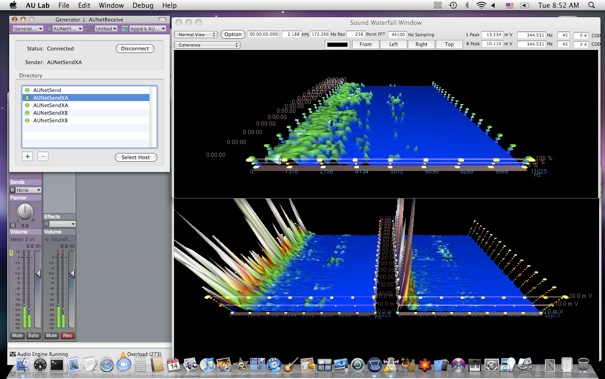Open the Trash in the Dock
The image size is (605, 379).
583,364
